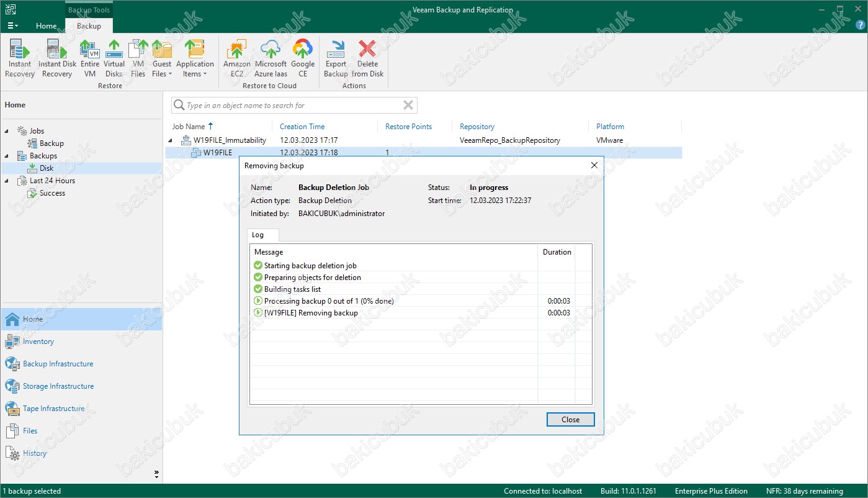This screenshot has height=498, width=868.
Task: Select Instant Recovery ribbon icon
Action: [20, 58]
